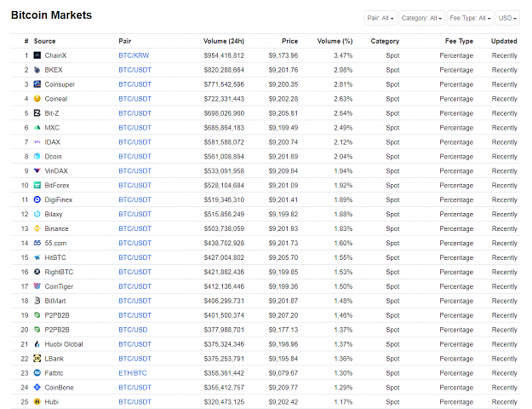Image resolution: width=532 pixels, height=409 pixels.
Task: Click the RightBTC logo icon
Action: pyautogui.click(x=37, y=272)
